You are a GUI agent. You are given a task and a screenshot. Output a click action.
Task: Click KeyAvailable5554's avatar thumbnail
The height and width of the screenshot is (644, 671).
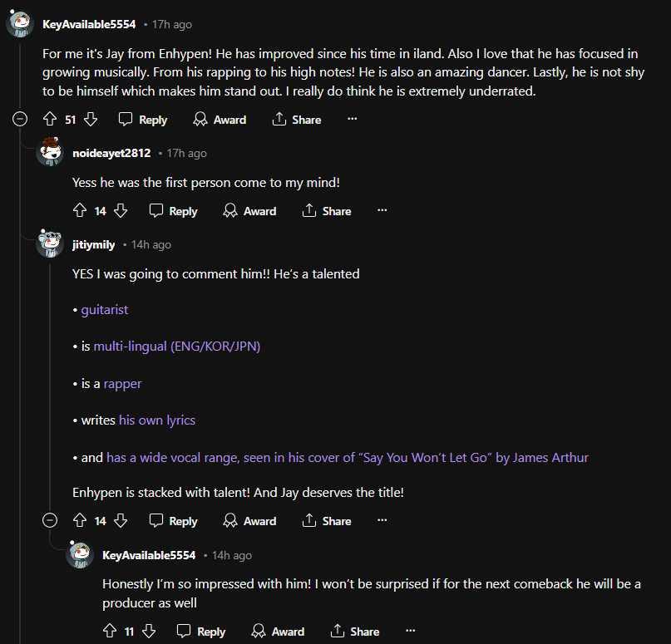pos(18,23)
